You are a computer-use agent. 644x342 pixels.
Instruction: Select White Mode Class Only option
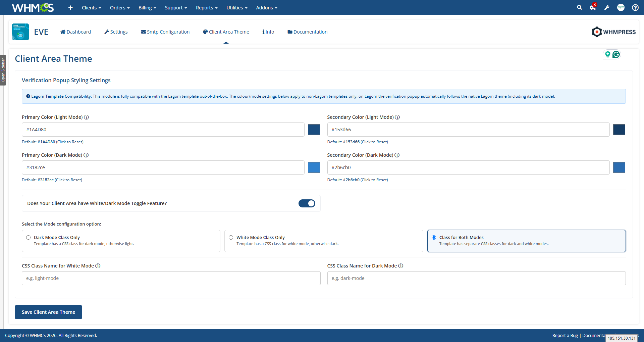click(x=324, y=241)
